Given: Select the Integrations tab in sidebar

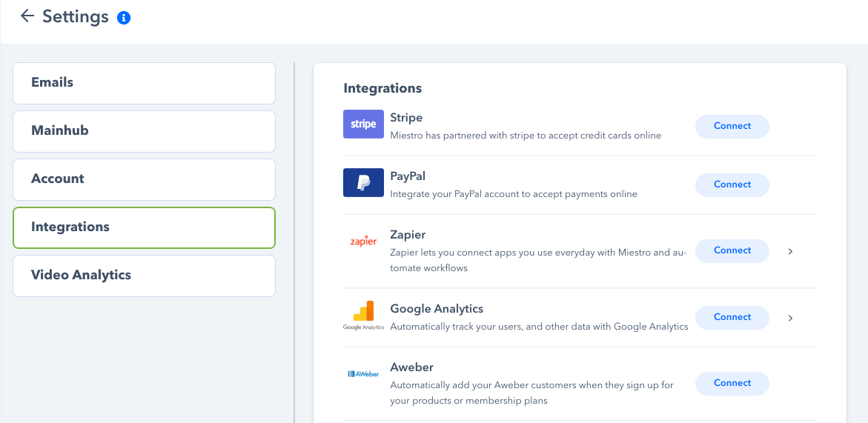Looking at the screenshot, I should (144, 227).
